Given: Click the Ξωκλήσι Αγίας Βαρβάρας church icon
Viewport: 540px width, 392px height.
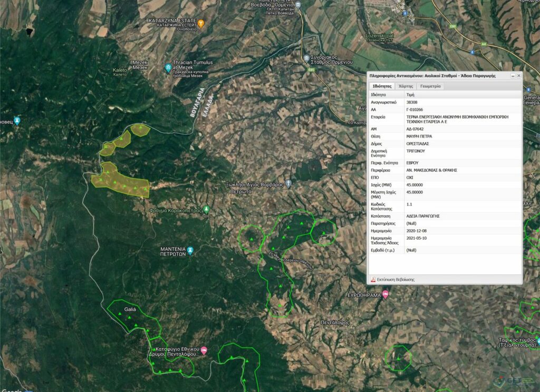Looking at the screenshot, I should (x=288, y=184).
